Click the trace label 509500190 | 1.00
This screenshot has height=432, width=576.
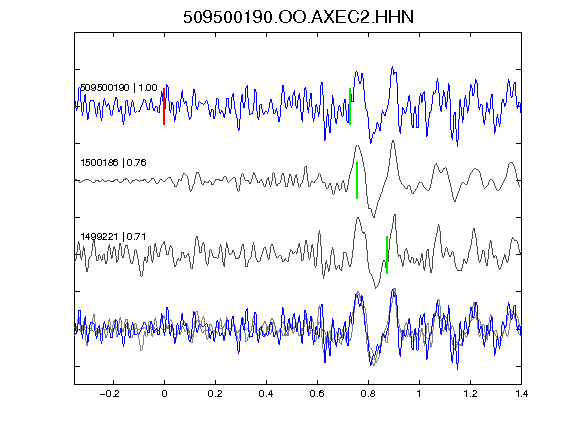(119, 88)
